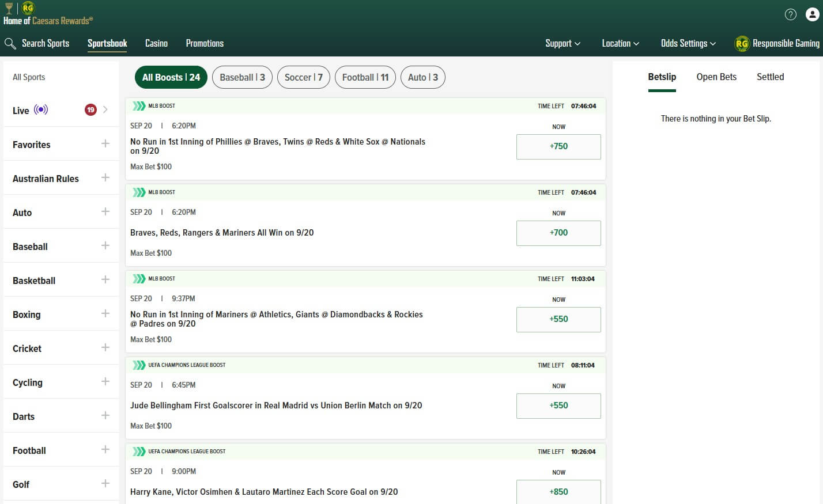
Task: Select Cricket in the sidebar
Action: click(x=27, y=348)
